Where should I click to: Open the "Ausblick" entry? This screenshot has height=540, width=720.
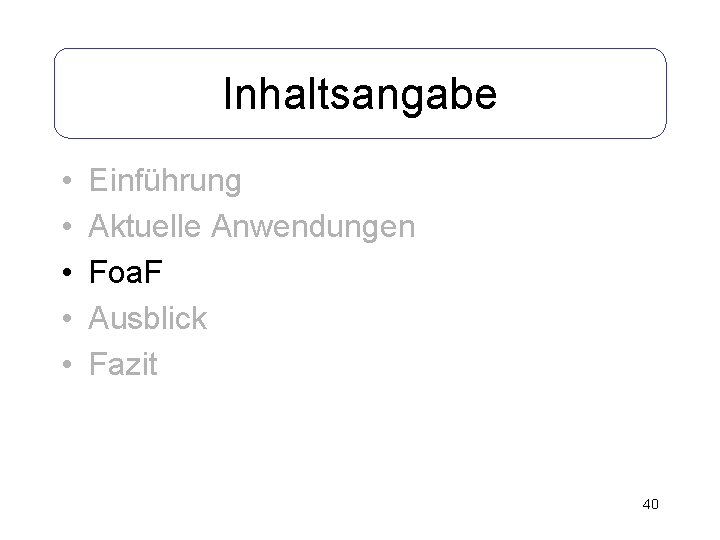pyautogui.click(x=148, y=319)
